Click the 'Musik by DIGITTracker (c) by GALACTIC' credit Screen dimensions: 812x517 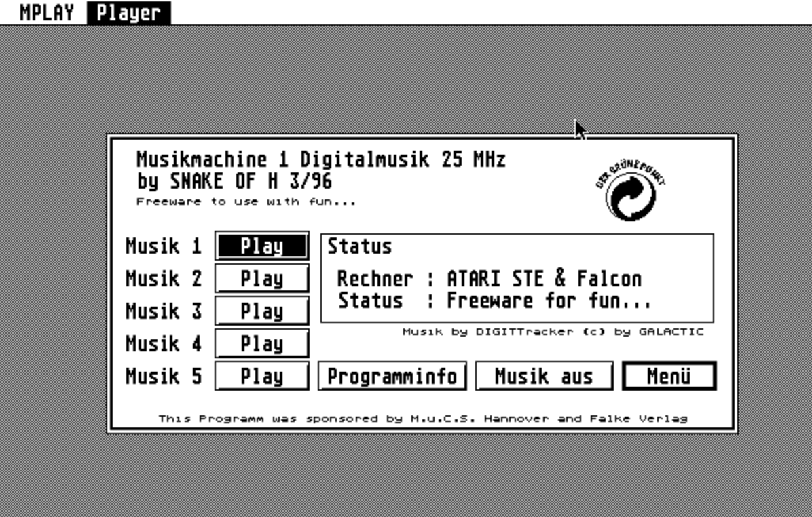(x=553, y=332)
